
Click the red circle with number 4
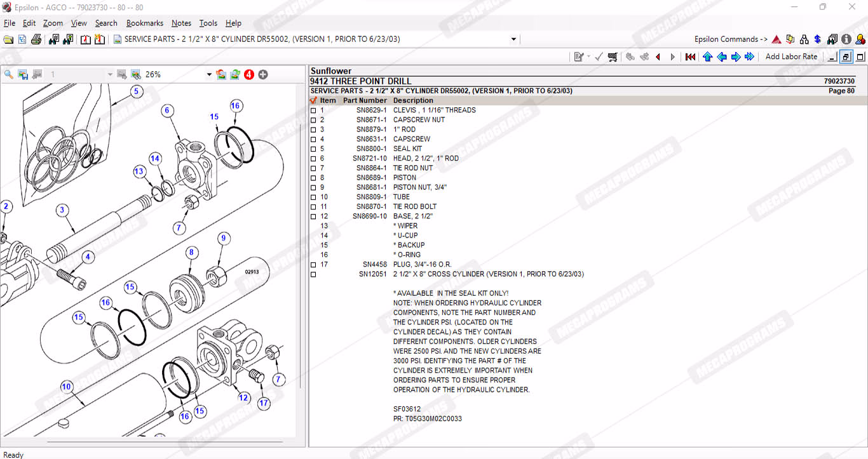[248, 74]
